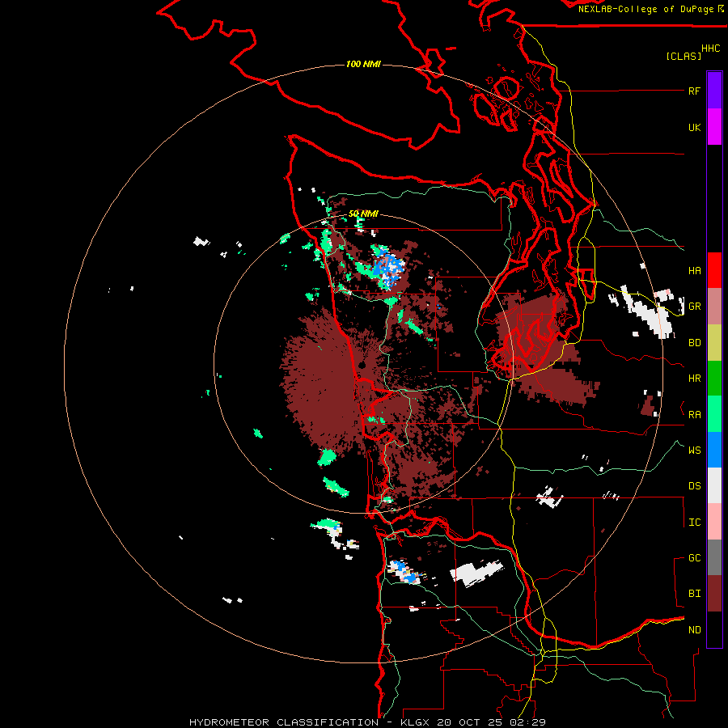
Task: Click the UK magenta legend swatch
Action: (x=714, y=127)
